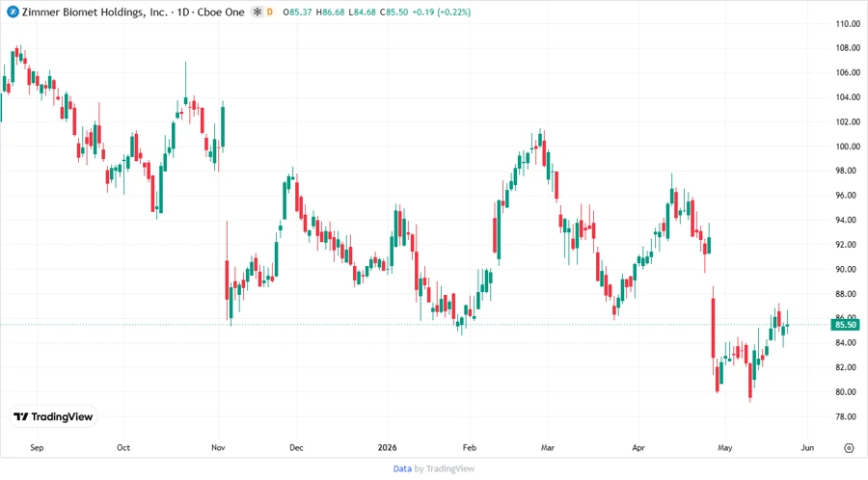The image size is (868, 480).
Task: Click the 104.00 price axis label
Action: point(848,97)
